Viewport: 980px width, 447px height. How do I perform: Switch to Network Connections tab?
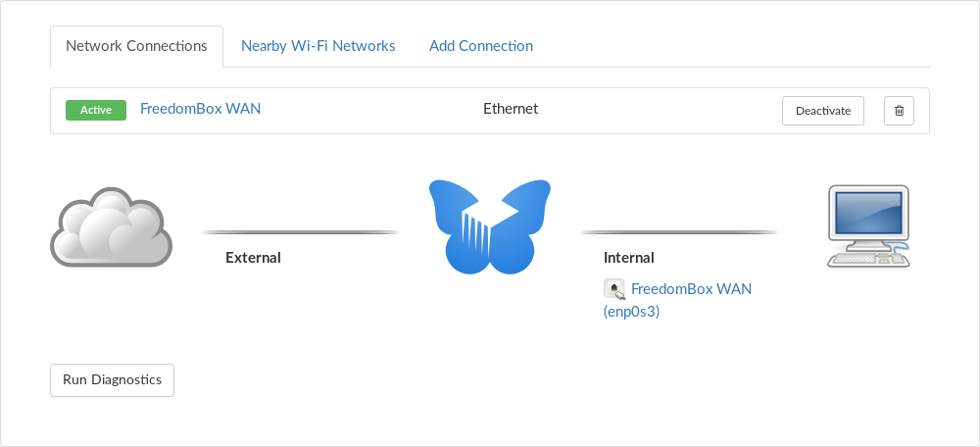136,46
